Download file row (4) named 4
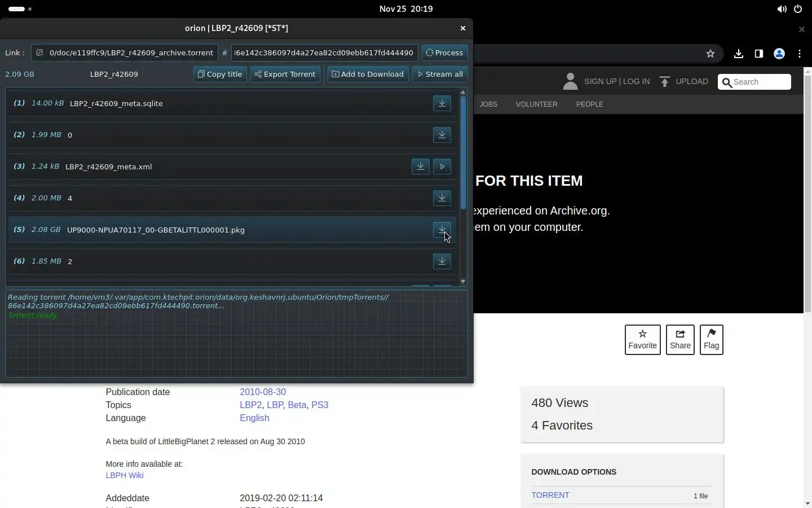 (x=442, y=198)
